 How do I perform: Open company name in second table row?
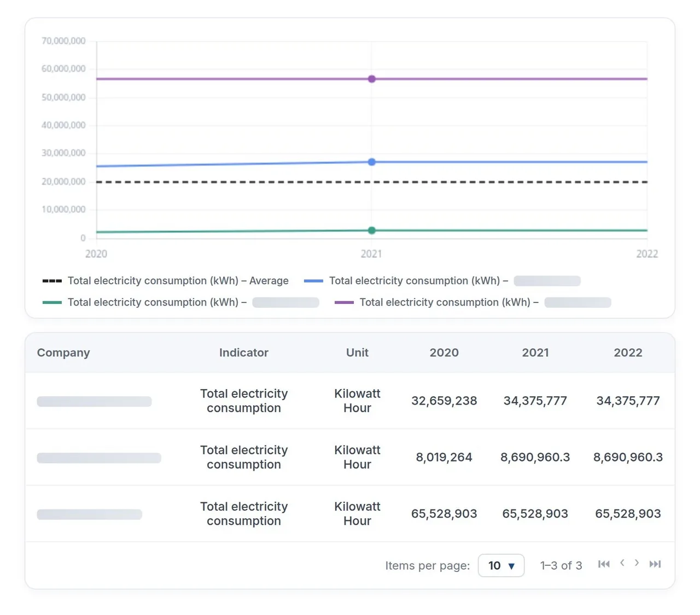[99, 458]
